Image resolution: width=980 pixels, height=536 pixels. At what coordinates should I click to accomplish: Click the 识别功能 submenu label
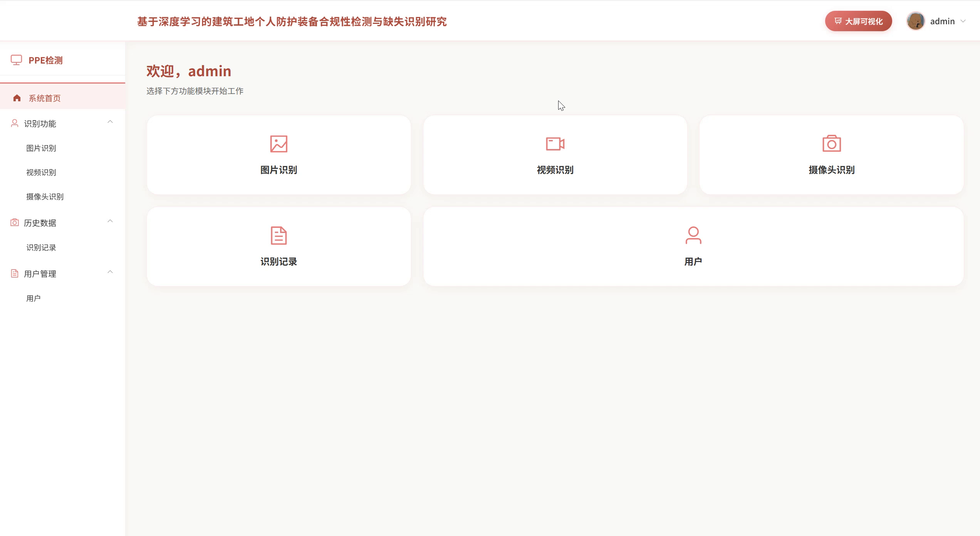40,124
